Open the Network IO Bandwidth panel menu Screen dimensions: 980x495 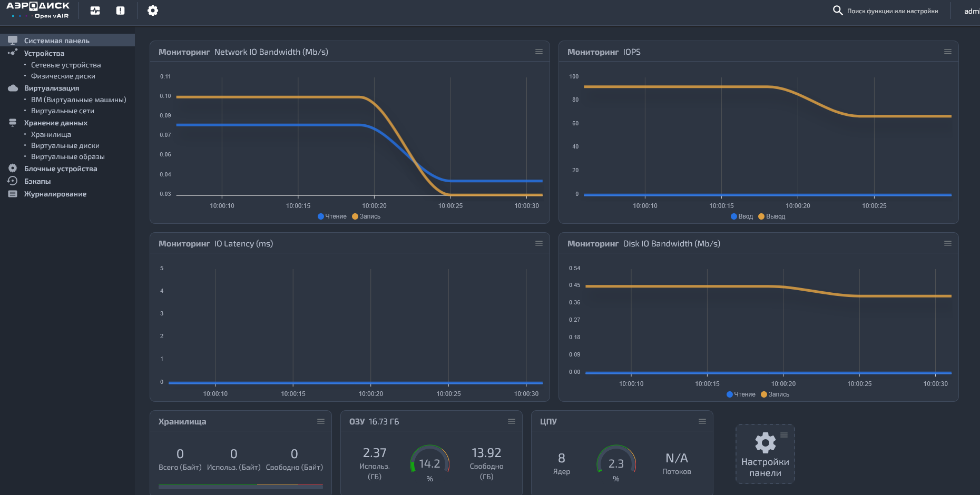pos(538,52)
